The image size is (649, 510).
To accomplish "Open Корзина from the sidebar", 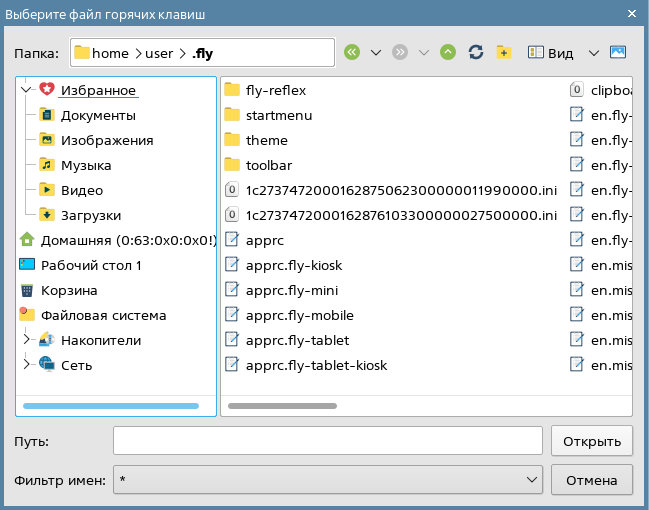I will (68, 290).
